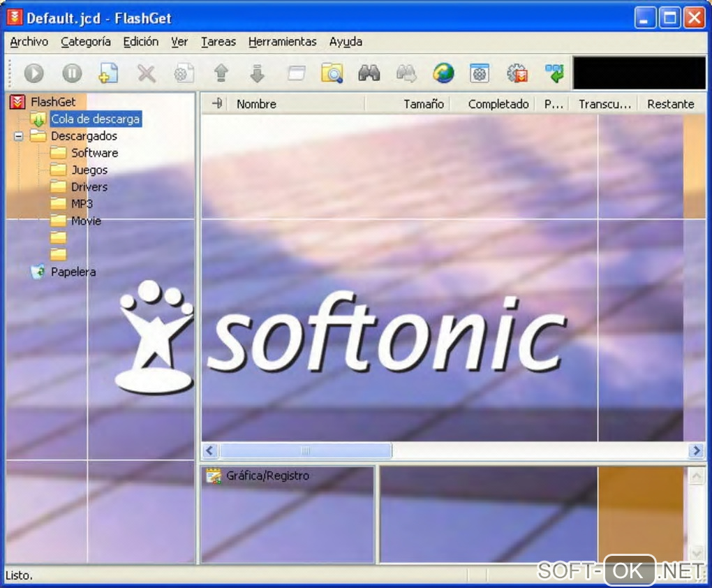Open the Papelera recycle bin

pyautogui.click(x=73, y=272)
